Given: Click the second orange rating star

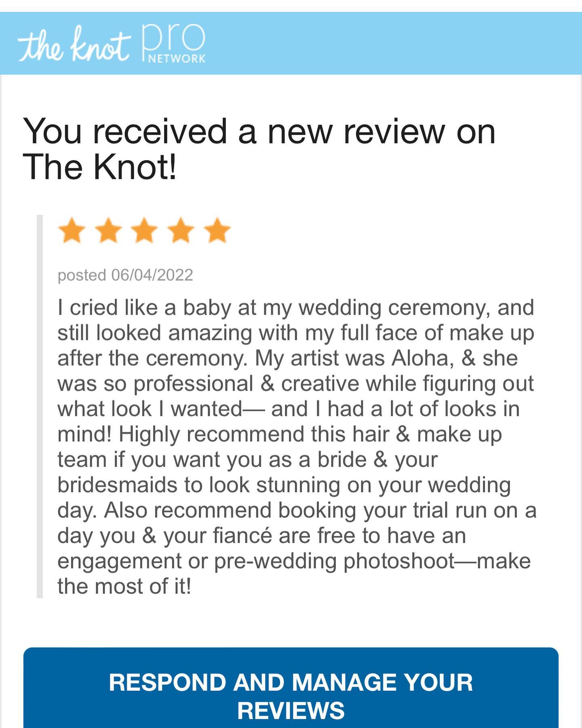Looking at the screenshot, I should click(x=108, y=230).
